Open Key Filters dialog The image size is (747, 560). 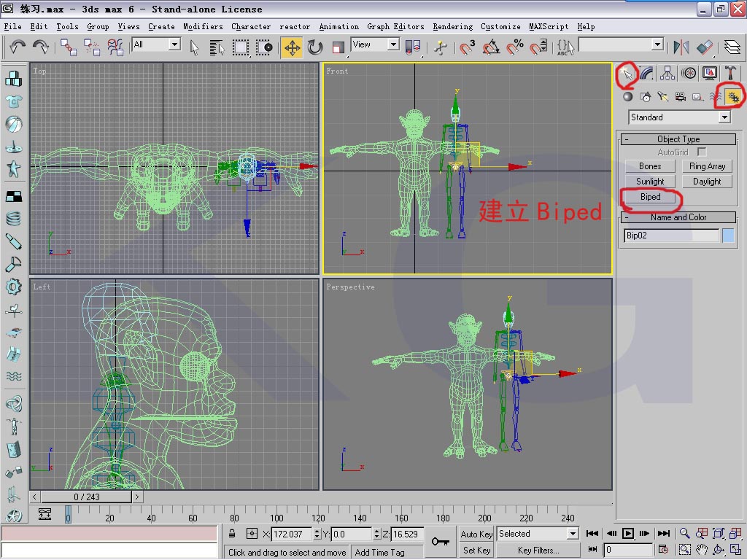(x=538, y=551)
